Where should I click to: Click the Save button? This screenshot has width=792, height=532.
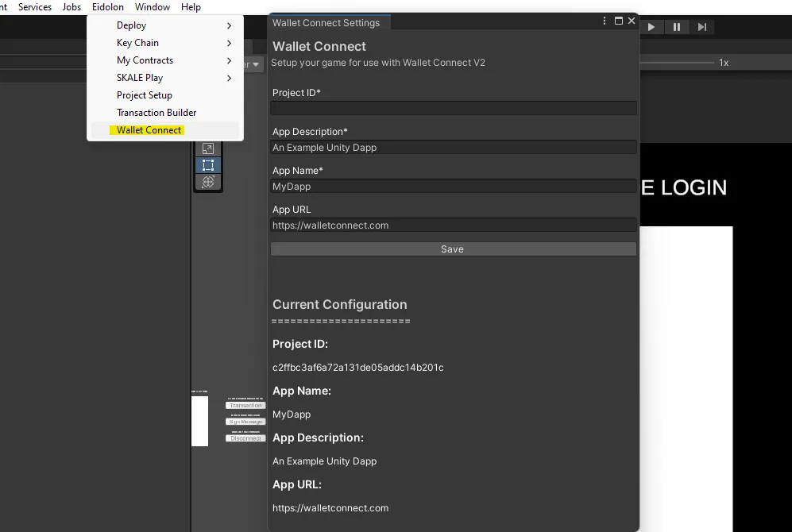click(x=453, y=249)
